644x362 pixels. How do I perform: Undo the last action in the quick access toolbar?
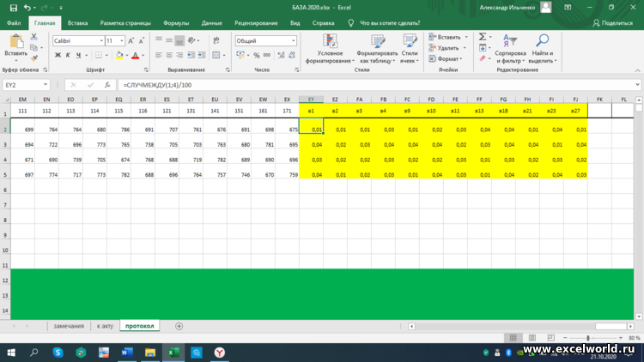point(27,8)
